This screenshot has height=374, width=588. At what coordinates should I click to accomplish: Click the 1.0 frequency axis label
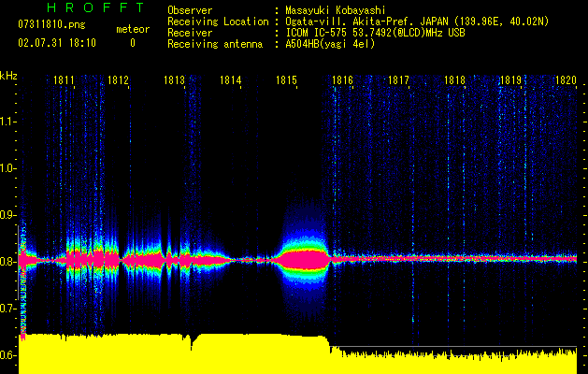8,168
